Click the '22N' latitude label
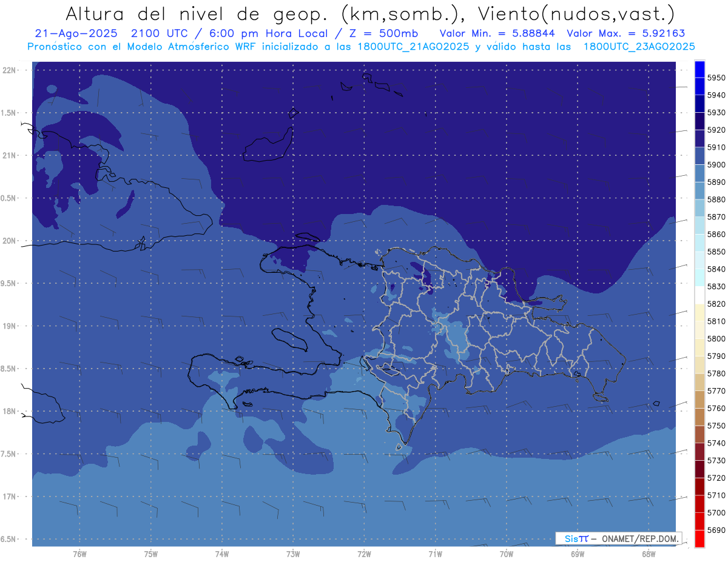Image resolution: width=728 pixels, height=562 pixels. 10,70
